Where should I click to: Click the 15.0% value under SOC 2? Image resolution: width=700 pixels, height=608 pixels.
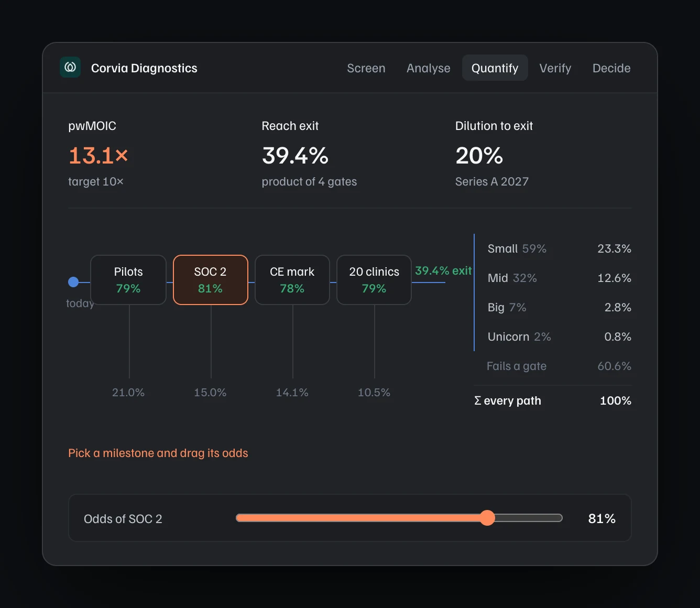[x=210, y=393]
